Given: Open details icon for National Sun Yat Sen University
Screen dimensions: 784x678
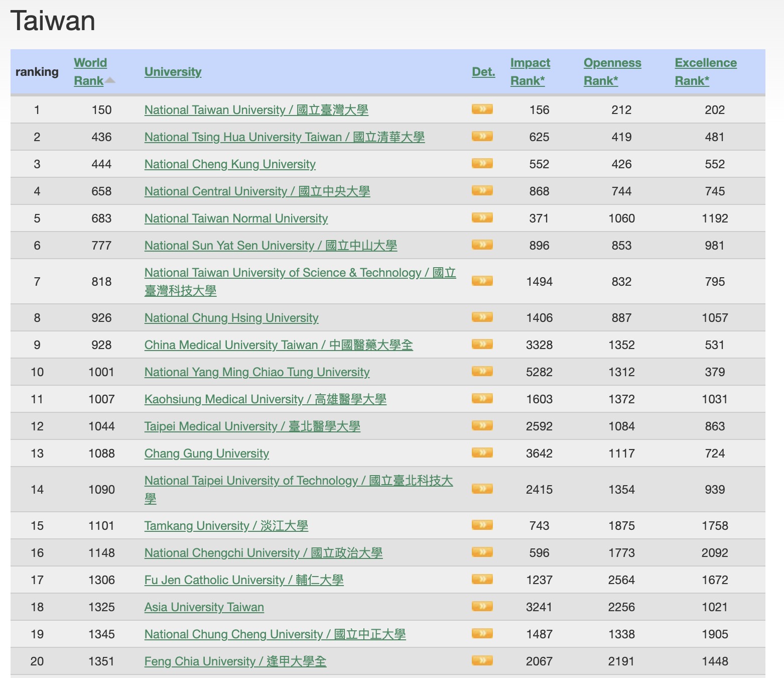Looking at the screenshot, I should pos(482,245).
